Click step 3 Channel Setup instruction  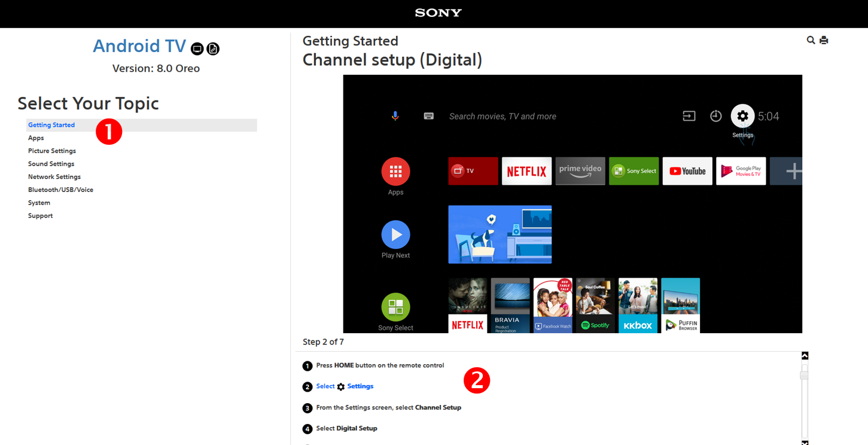pos(389,407)
